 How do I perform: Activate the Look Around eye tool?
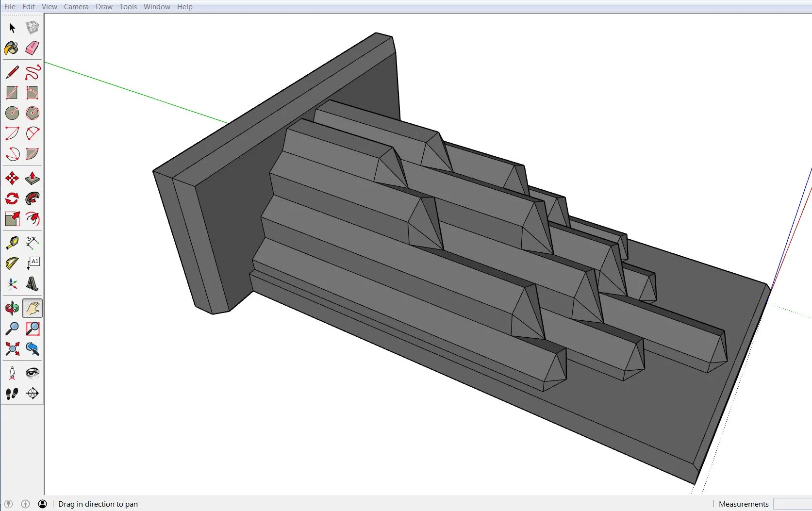33,373
